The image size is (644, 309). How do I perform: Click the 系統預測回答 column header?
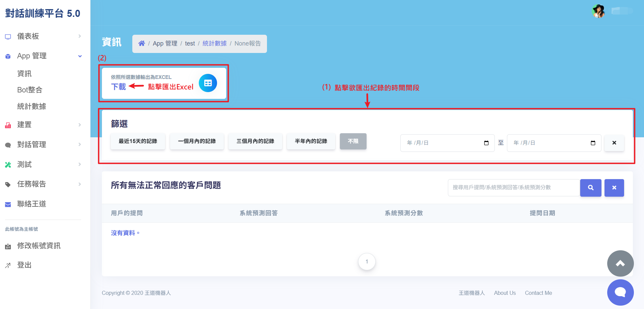(259, 213)
